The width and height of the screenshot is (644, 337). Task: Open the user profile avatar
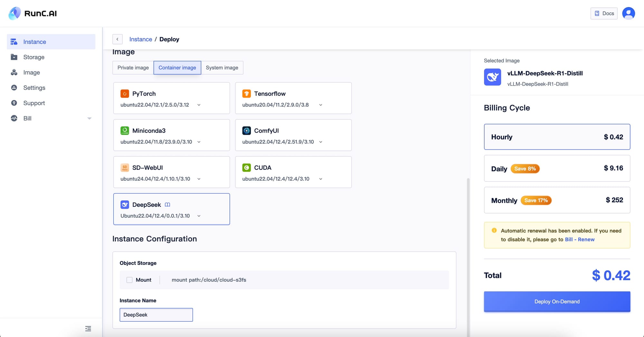pos(628,13)
